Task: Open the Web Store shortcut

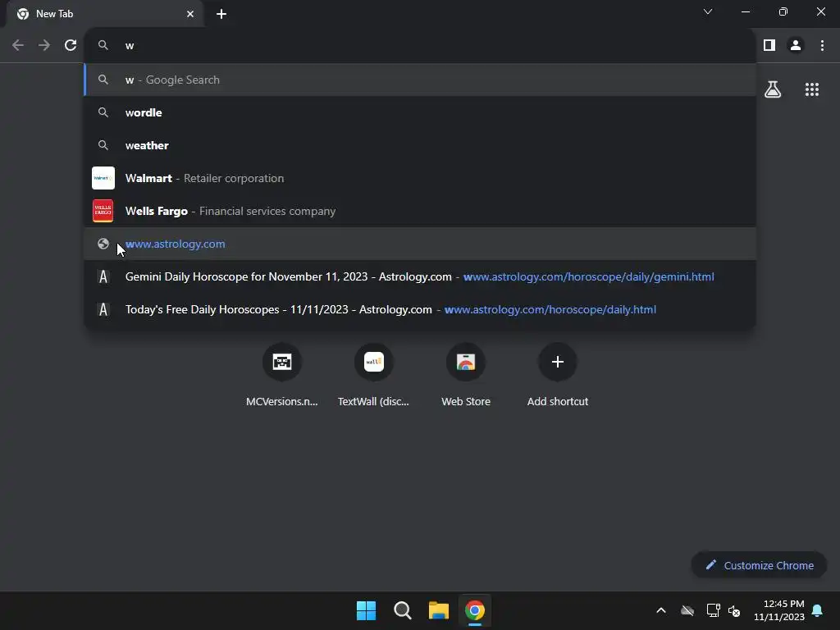Action: [x=466, y=375]
